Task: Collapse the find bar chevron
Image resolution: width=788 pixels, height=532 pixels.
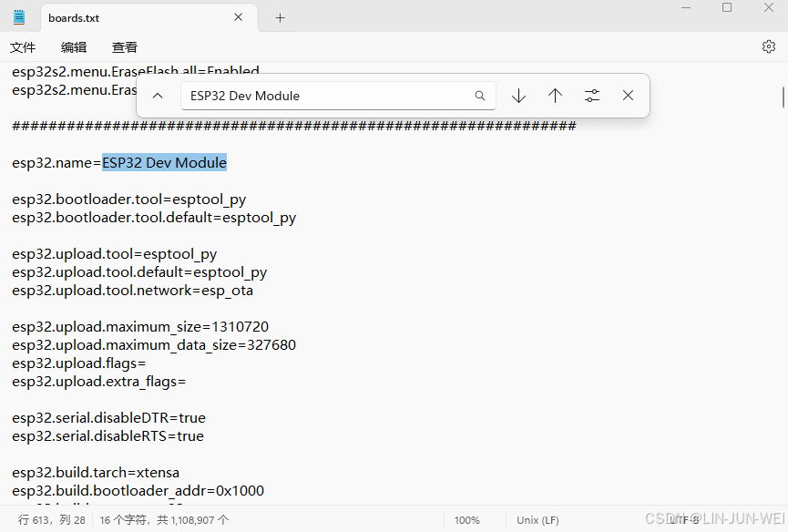Action: (158, 96)
